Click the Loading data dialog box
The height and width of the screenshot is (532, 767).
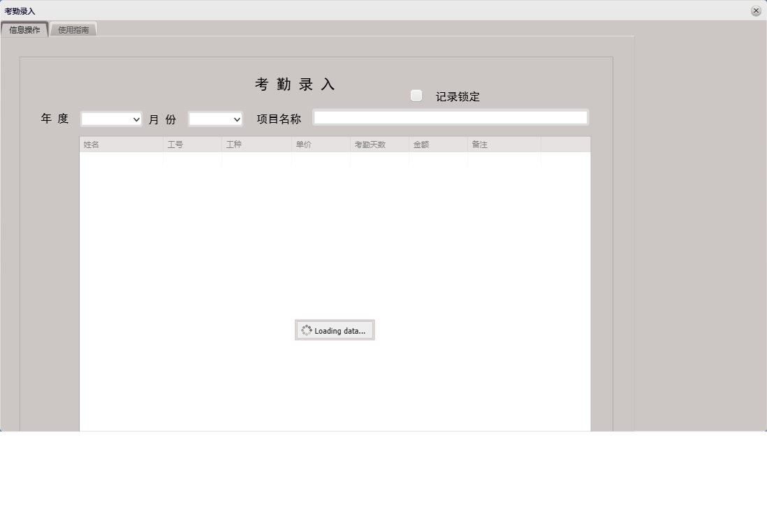coord(335,330)
